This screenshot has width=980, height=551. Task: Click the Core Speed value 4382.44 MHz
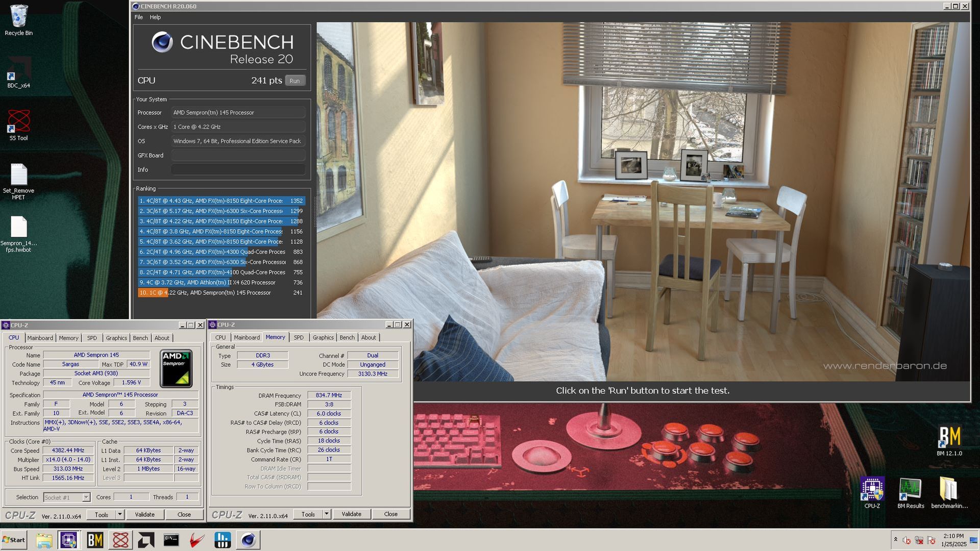pos(68,450)
